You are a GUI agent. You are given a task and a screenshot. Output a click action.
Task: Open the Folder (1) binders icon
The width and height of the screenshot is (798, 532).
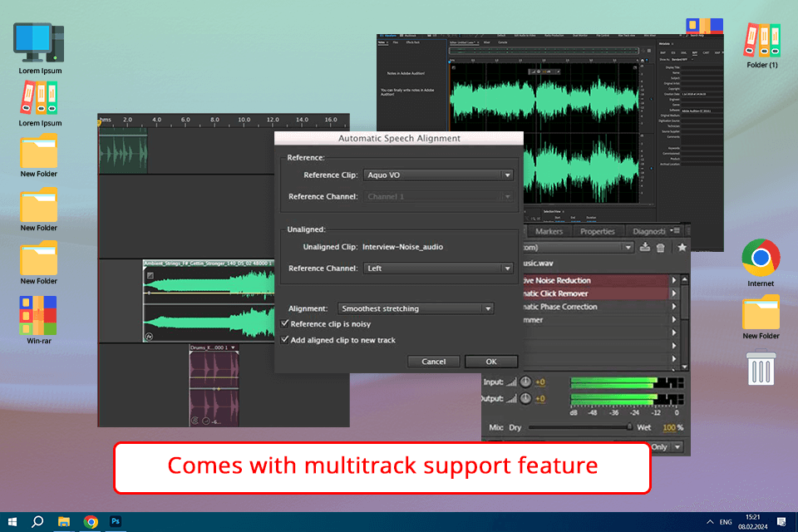(x=762, y=40)
